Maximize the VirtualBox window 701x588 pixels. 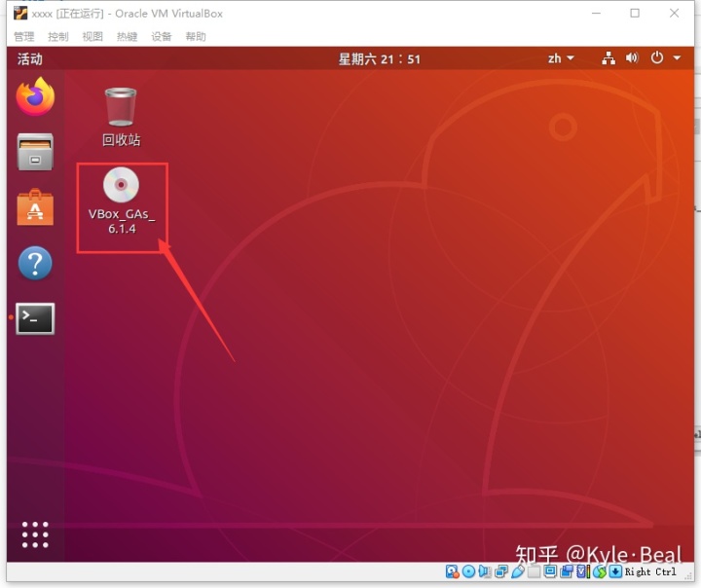635,14
